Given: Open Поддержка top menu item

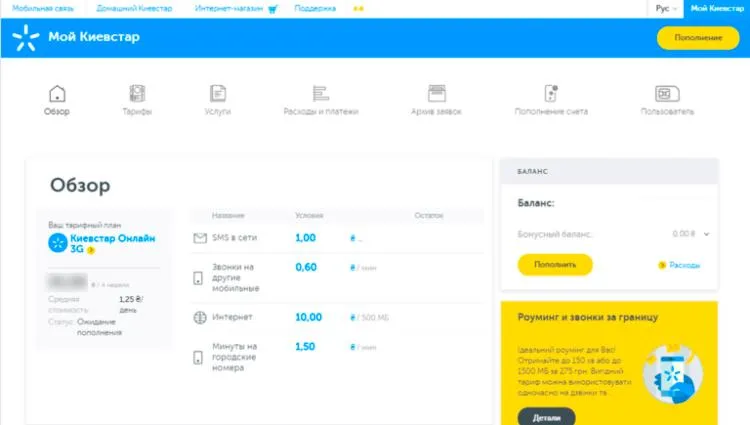Looking at the screenshot, I should click(x=315, y=9).
